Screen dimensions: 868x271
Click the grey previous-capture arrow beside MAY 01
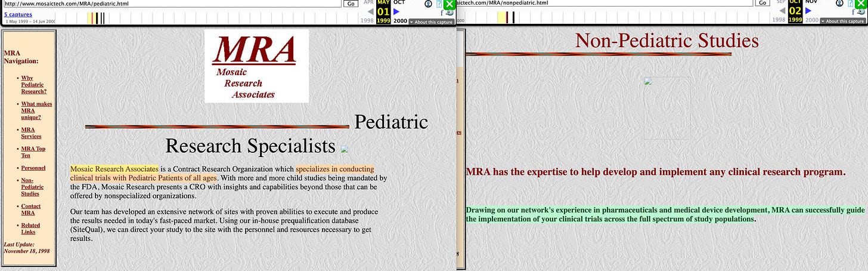(371, 11)
